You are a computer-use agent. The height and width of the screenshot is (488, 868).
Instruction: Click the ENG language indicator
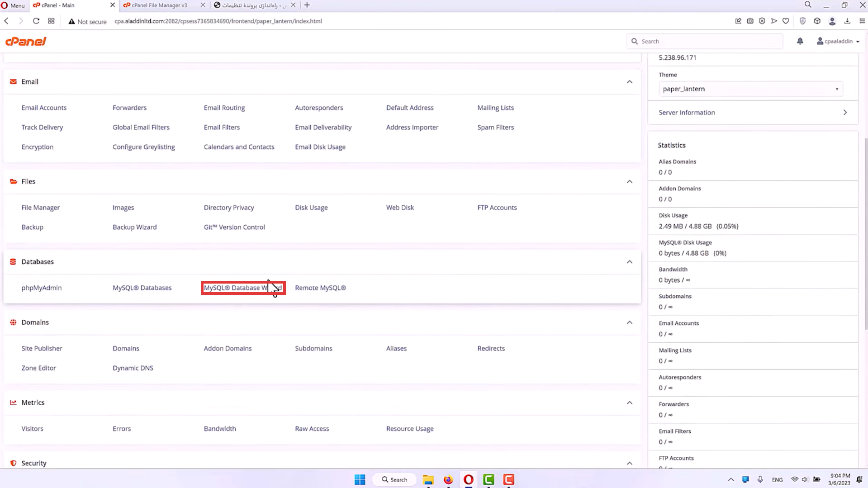point(777,479)
